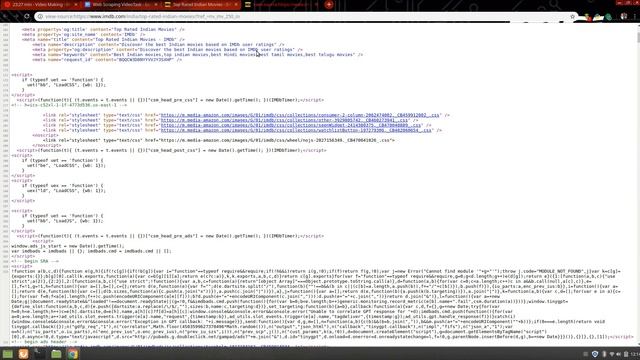640x360 pixels.
Task: Click the 'csm_head_post_css' script line
Action: [171, 150]
